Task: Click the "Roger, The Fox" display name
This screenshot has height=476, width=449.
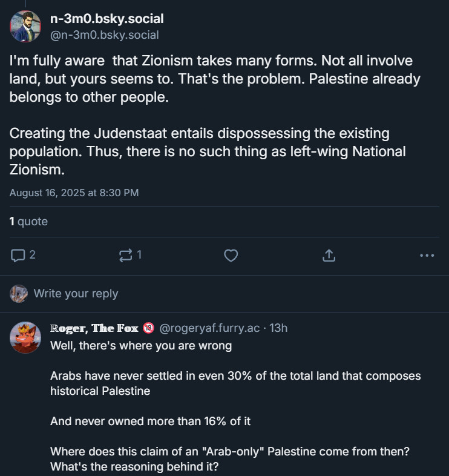Action: (x=94, y=328)
